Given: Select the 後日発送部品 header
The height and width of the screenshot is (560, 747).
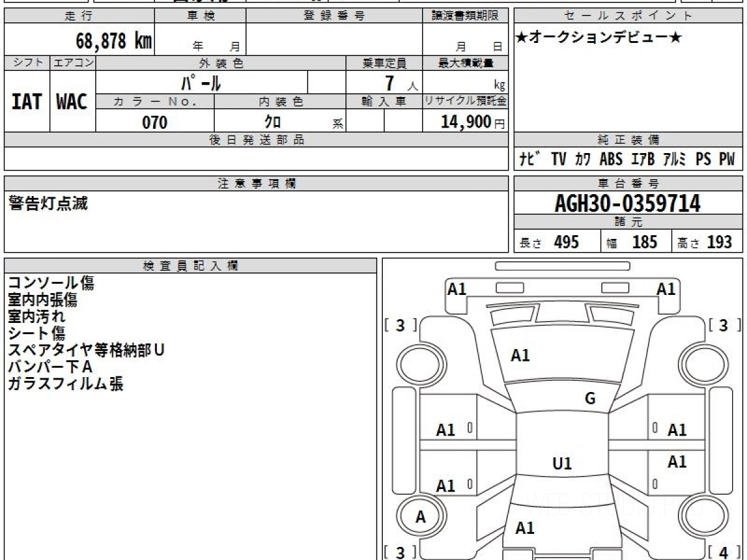Looking at the screenshot, I should (x=256, y=140).
